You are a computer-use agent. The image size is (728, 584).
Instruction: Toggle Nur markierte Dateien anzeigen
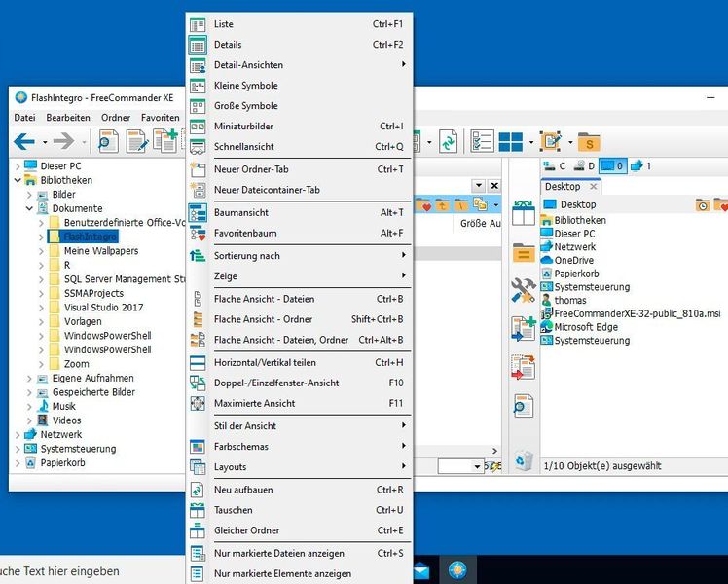300,554
